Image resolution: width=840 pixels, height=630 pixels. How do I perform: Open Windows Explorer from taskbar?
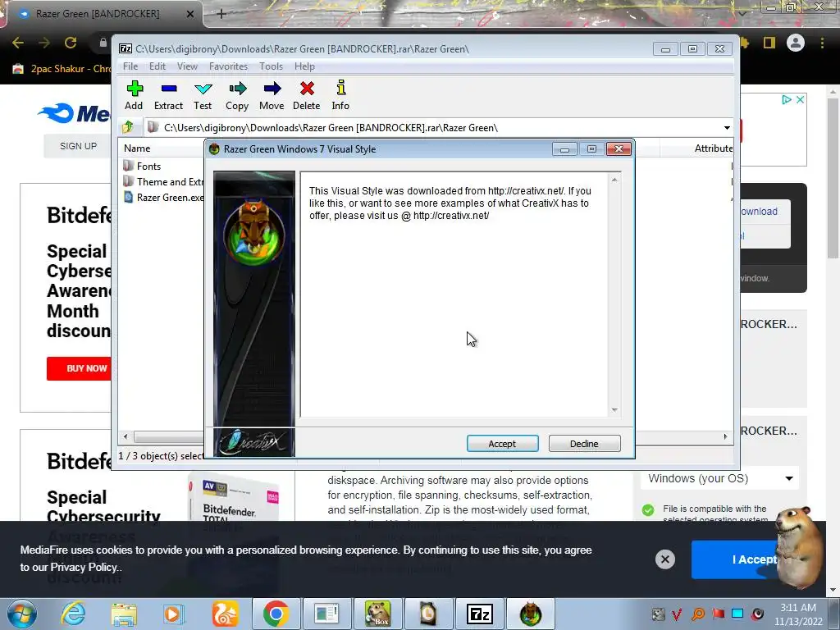point(125,614)
